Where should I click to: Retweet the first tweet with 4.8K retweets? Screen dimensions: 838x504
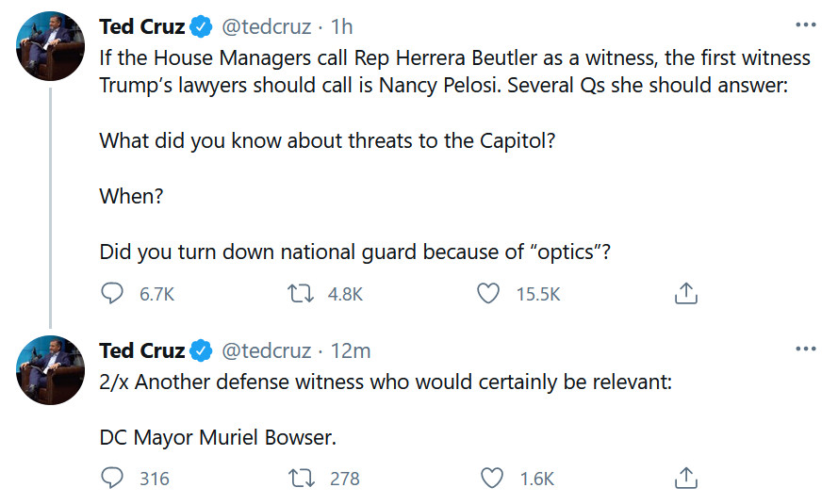(301, 294)
